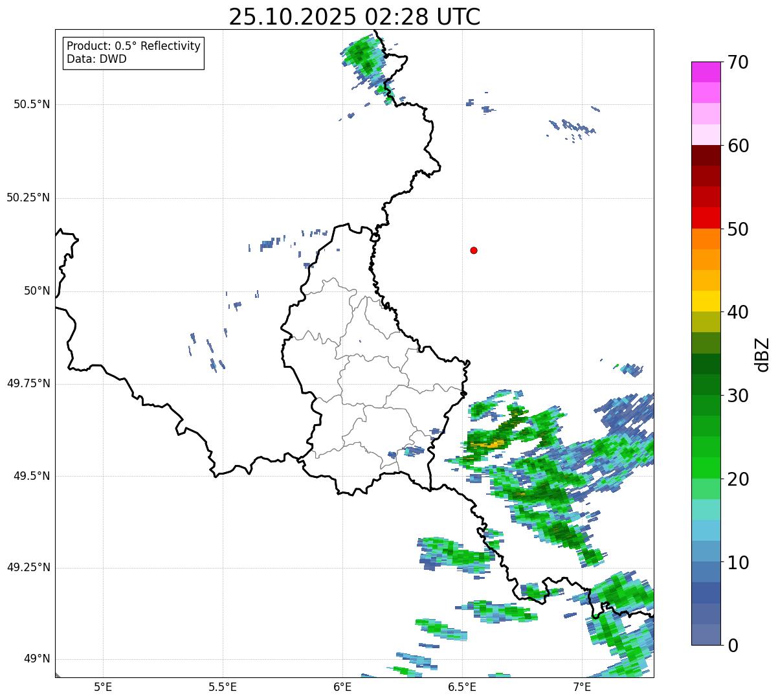Click the 50°N latitude label

[x=37, y=291]
